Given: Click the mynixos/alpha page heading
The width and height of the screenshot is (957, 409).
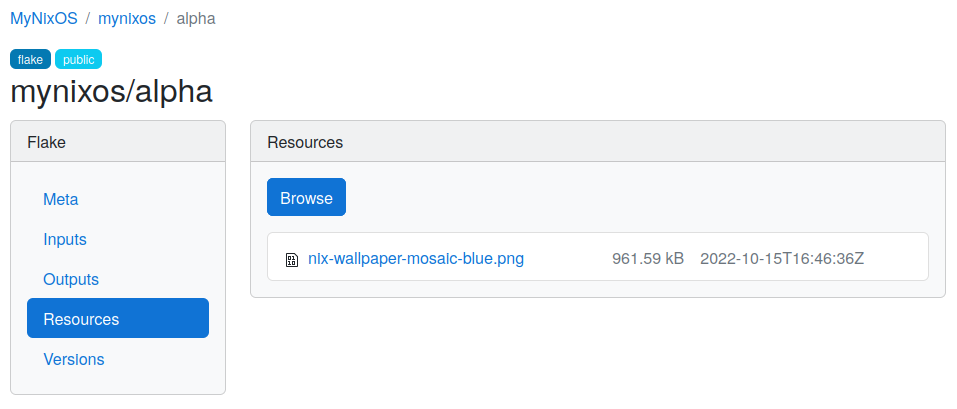Looking at the screenshot, I should 112,92.
